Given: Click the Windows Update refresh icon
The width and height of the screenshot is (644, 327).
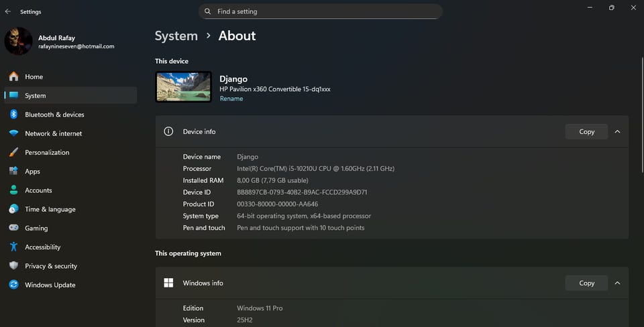Looking at the screenshot, I should (13, 284).
